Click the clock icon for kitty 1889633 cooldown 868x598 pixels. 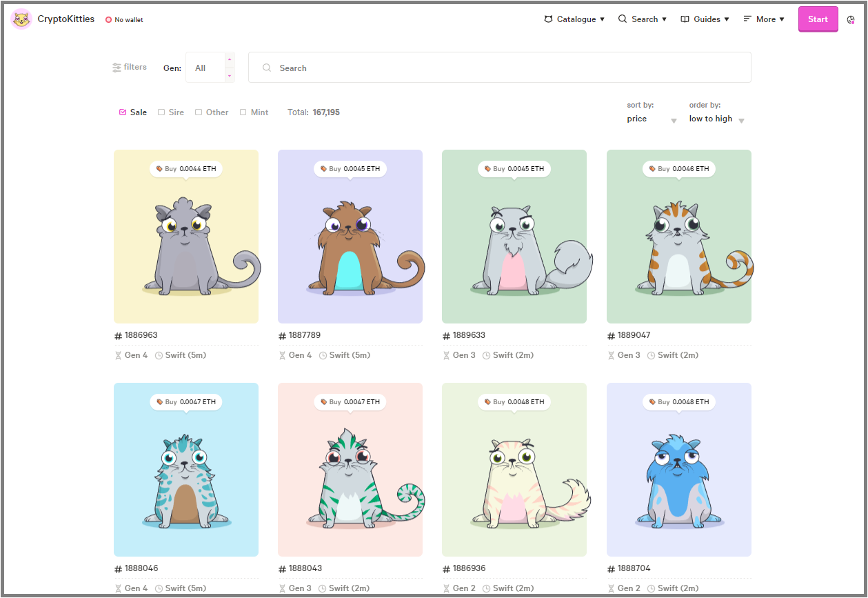click(487, 355)
